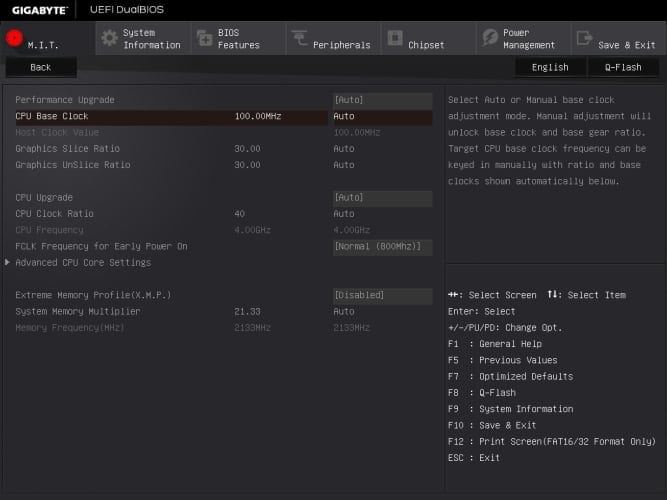Viewport: 667px width, 500px height.
Task: Switch to the Peripherals tab
Action: 340,45
